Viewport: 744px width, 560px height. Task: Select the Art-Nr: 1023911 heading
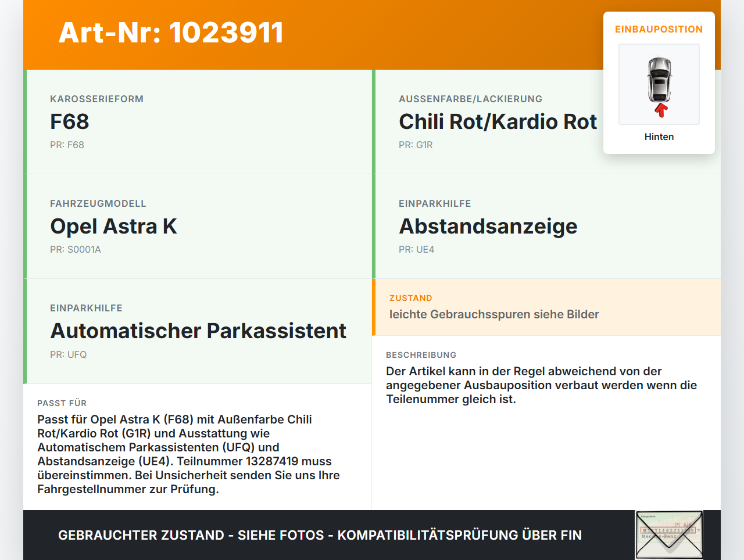[x=171, y=33]
